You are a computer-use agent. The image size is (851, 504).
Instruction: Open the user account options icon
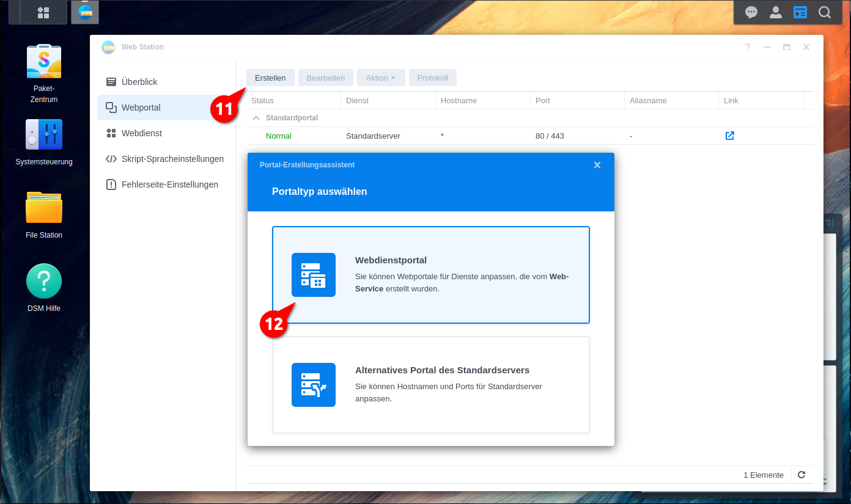click(x=776, y=12)
